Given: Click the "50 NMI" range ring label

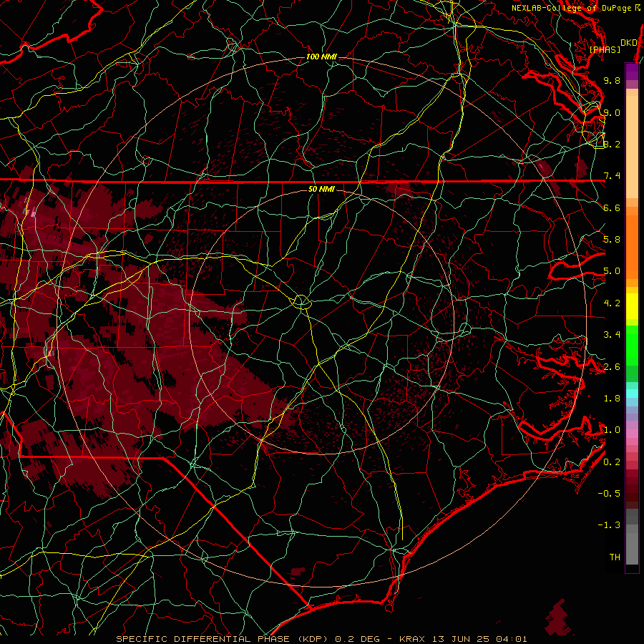Looking at the screenshot, I should click(x=321, y=189).
